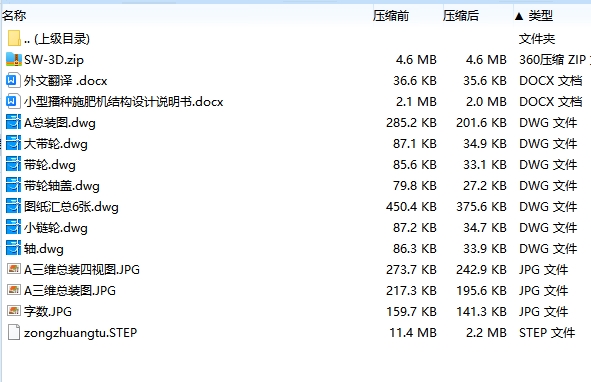Select the SW-3D.zip file name

[54, 60]
